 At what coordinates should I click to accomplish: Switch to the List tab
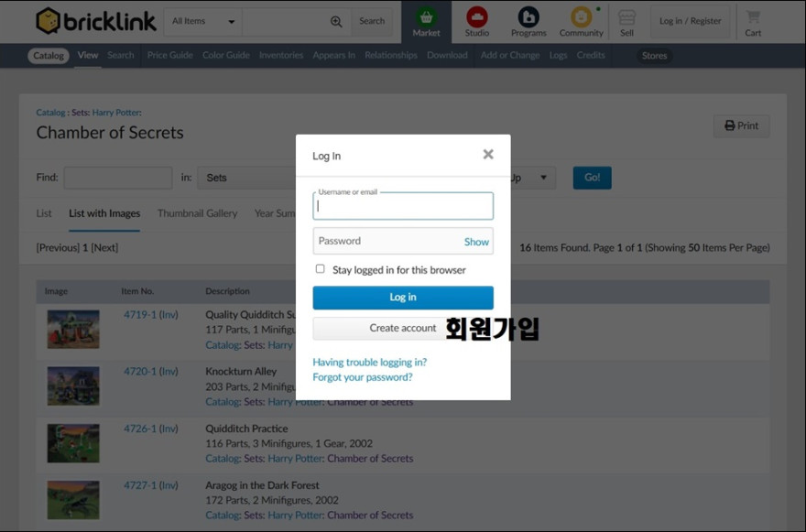coord(44,213)
